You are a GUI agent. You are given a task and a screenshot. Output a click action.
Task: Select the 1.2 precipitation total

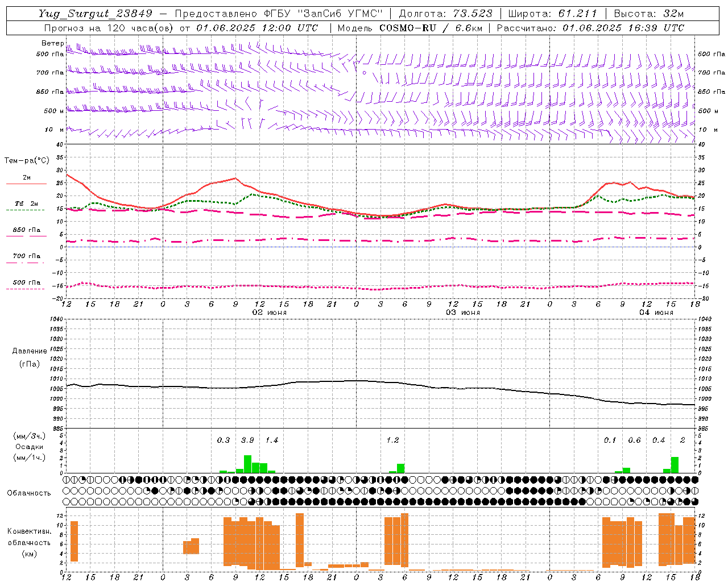pyautogui.click(x=392, y=440)
